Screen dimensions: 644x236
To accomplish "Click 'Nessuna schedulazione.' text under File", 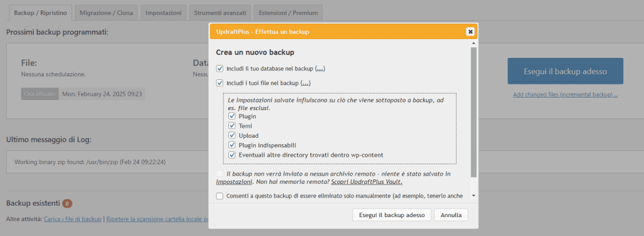I will click(x=53, y=75).
